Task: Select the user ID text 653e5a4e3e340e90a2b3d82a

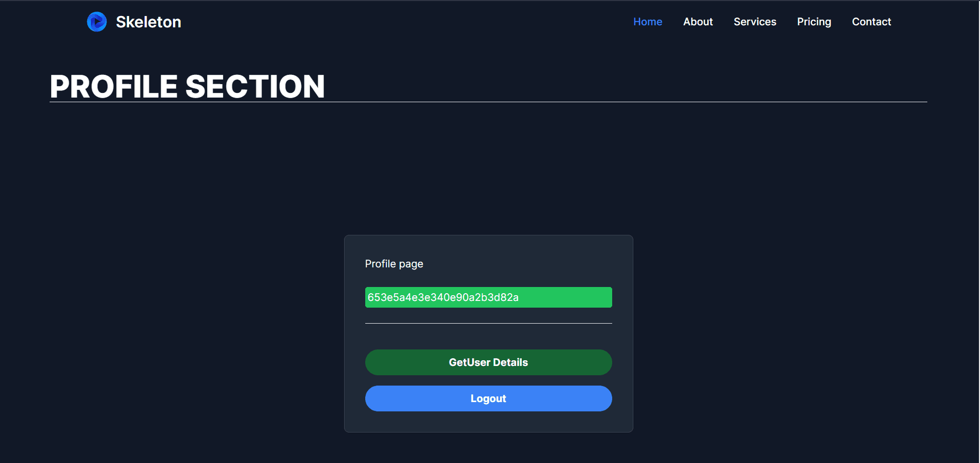Action: [443, 297]
